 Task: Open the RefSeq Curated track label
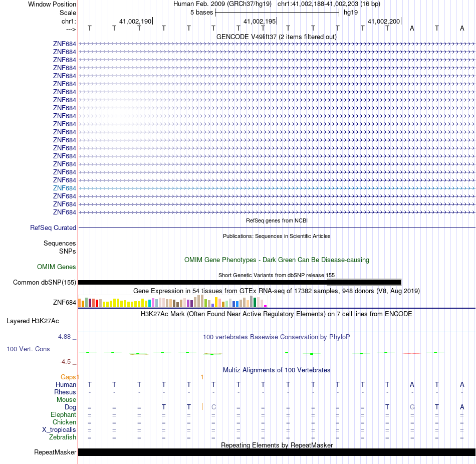click(53, 228)
